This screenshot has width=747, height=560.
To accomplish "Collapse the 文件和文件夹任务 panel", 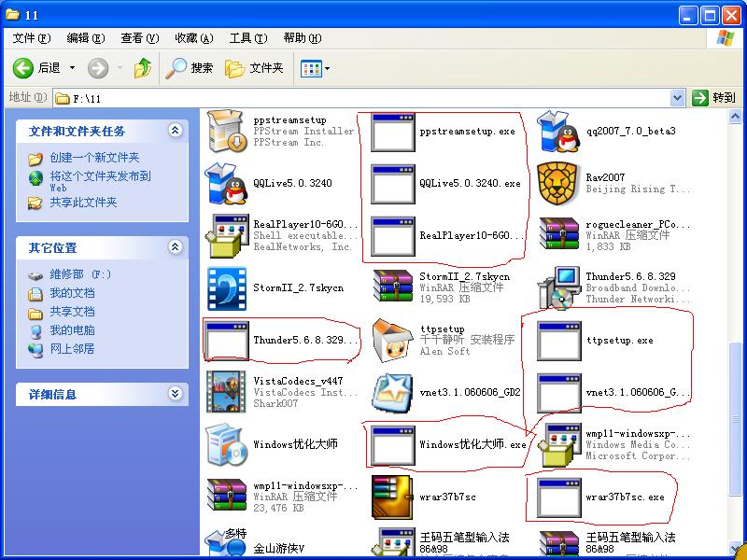I will tap(176, 131).
